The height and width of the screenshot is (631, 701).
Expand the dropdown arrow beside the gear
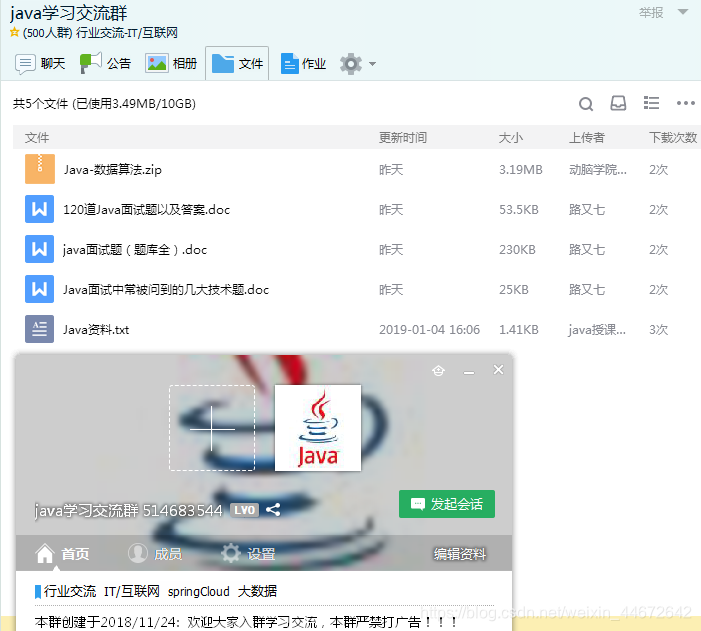point(372,64)
